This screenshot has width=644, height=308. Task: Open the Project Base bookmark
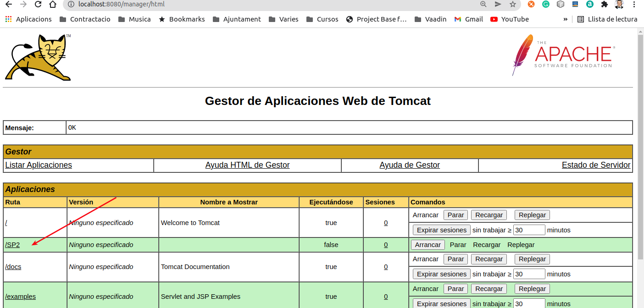coord(377,19)
